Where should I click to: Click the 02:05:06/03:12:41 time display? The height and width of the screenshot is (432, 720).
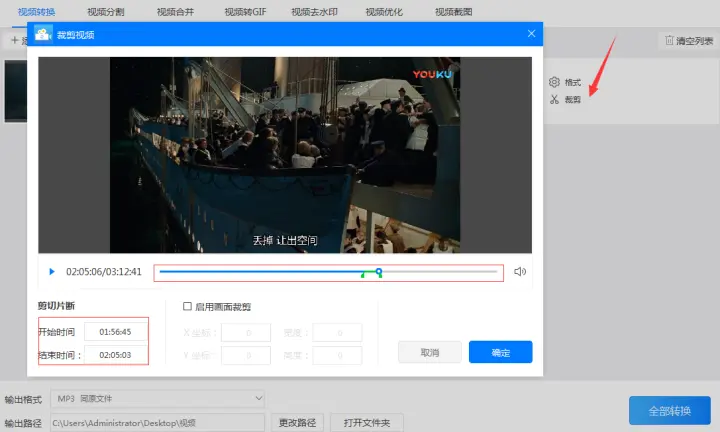click(104, 272)
